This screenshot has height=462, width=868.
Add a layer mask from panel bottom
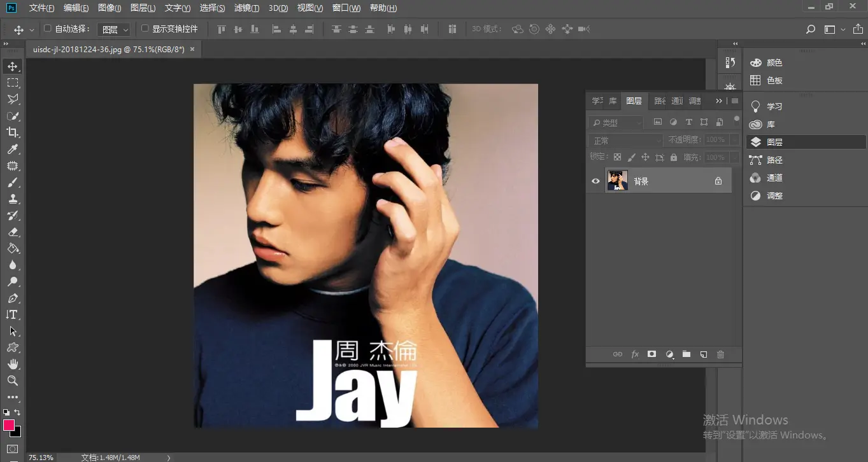click(652, 354)
